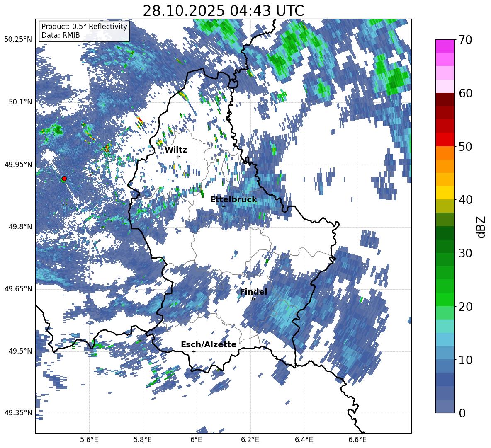491x448 pixels.
Task: Click the 5.8°E longitude label
Action: point(143,440)
